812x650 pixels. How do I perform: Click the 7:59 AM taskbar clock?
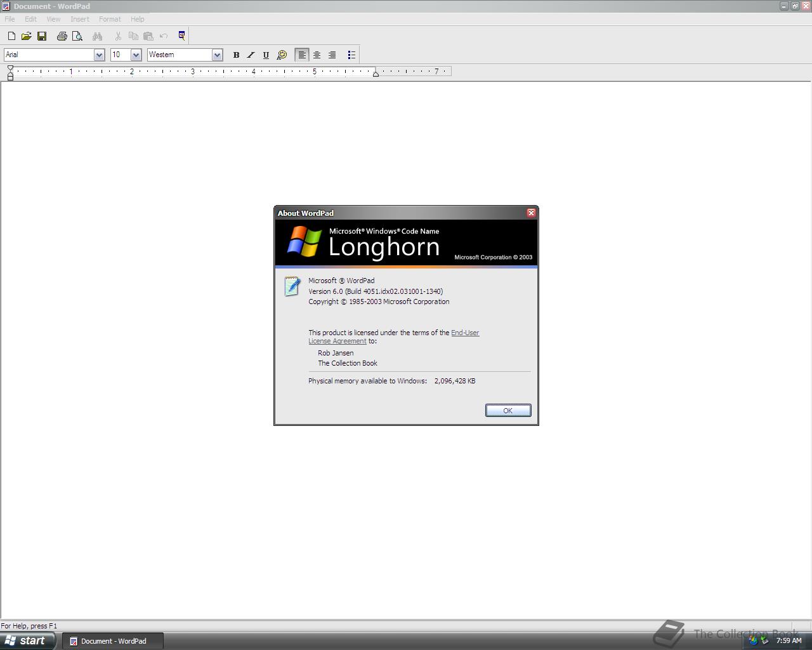[789, 640]
